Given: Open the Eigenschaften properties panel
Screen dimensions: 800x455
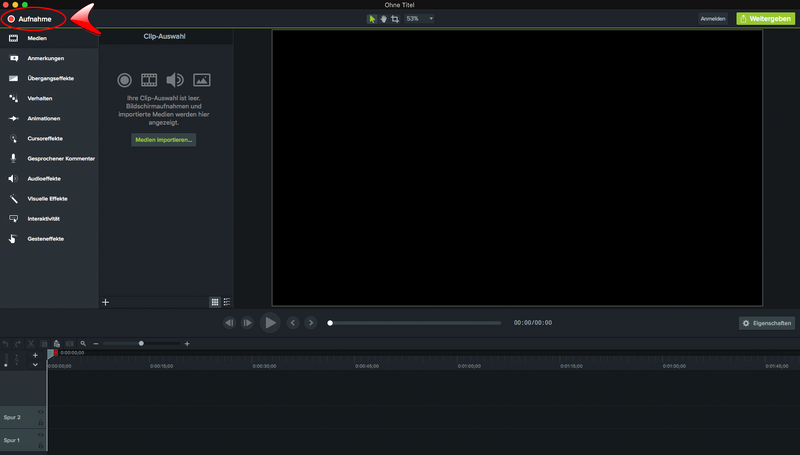Looking at the screenshot, I should (767, 323).
